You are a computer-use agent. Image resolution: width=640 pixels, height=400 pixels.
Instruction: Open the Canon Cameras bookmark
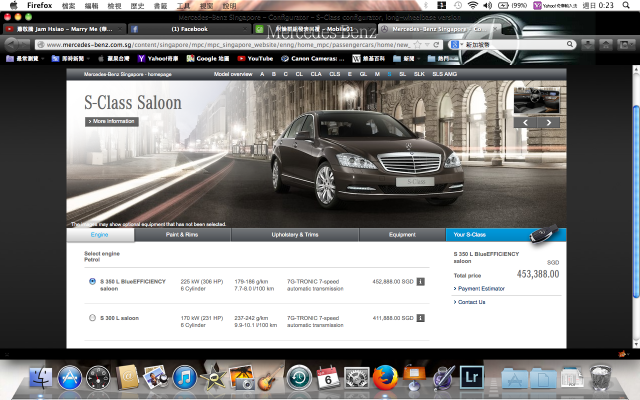313,59
